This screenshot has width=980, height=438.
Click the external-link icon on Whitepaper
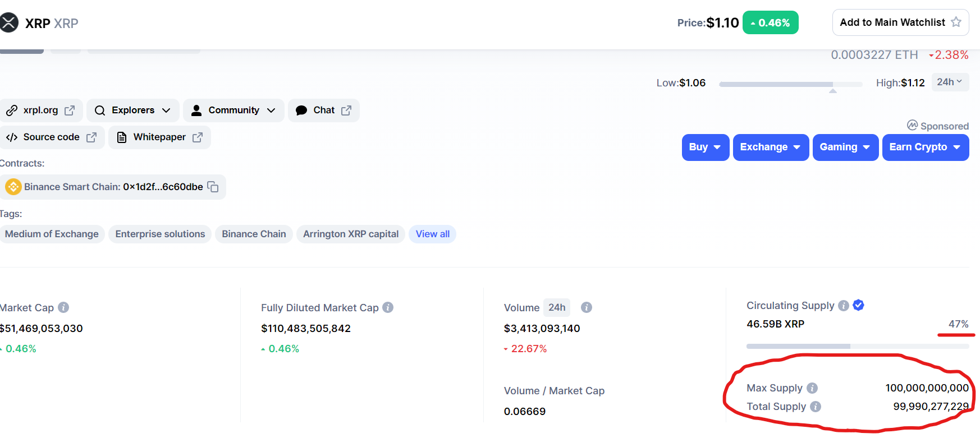(198, 137)
